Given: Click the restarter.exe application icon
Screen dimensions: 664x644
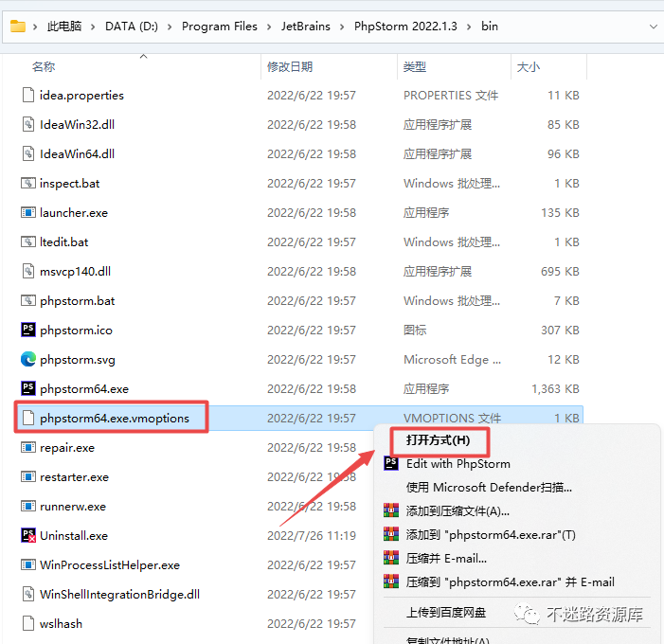Looking at the screenshot, I should (28, 476).
